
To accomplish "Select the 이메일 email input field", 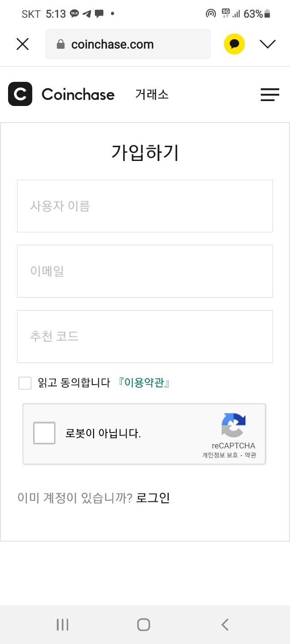I will pyautogui.click(x=145, y=271).
